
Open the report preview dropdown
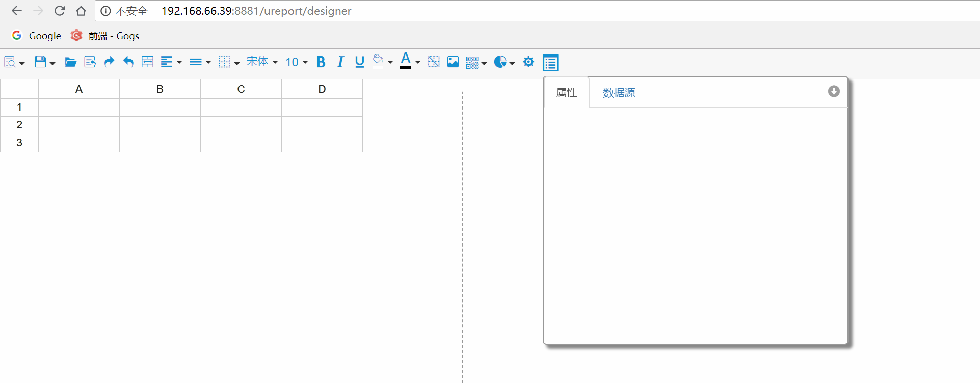(14, 62)
